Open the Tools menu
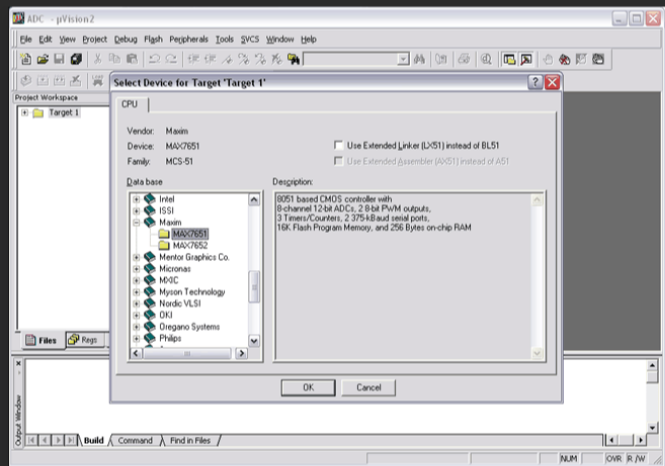 pyautogui.click(x=224, y=39)
